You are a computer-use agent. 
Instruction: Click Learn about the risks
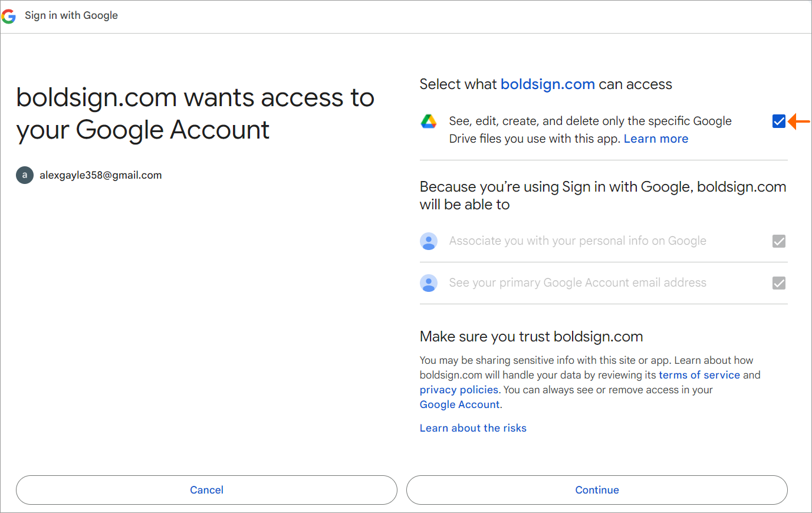[x=473, y=428]
